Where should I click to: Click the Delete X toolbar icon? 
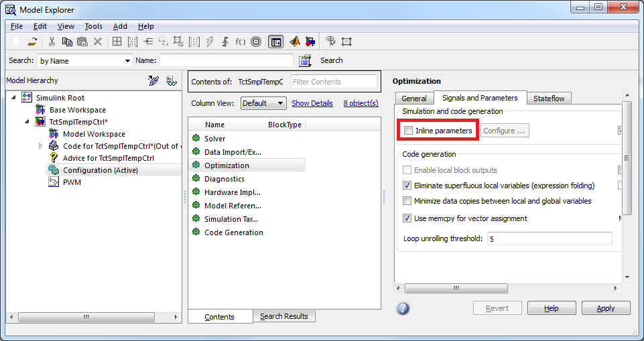[98, 42]
